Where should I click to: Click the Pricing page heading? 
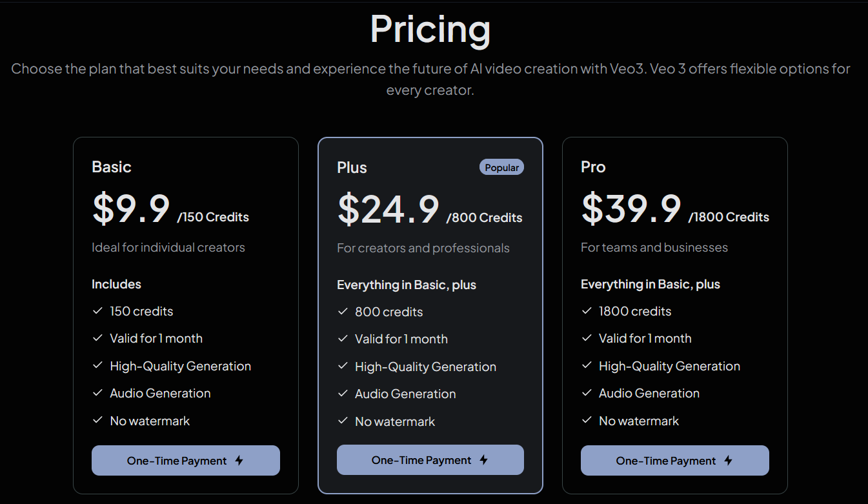point(430,29)
